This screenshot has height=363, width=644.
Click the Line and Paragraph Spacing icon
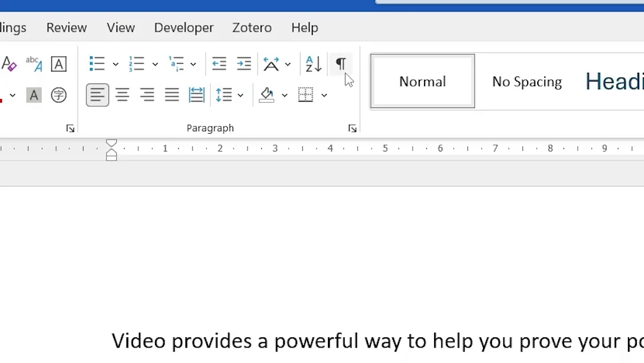[x=224, y=96]
